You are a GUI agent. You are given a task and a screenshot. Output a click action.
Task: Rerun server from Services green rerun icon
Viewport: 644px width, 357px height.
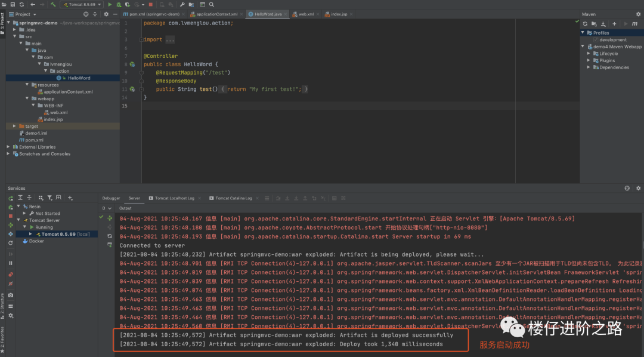coord(11,198)
